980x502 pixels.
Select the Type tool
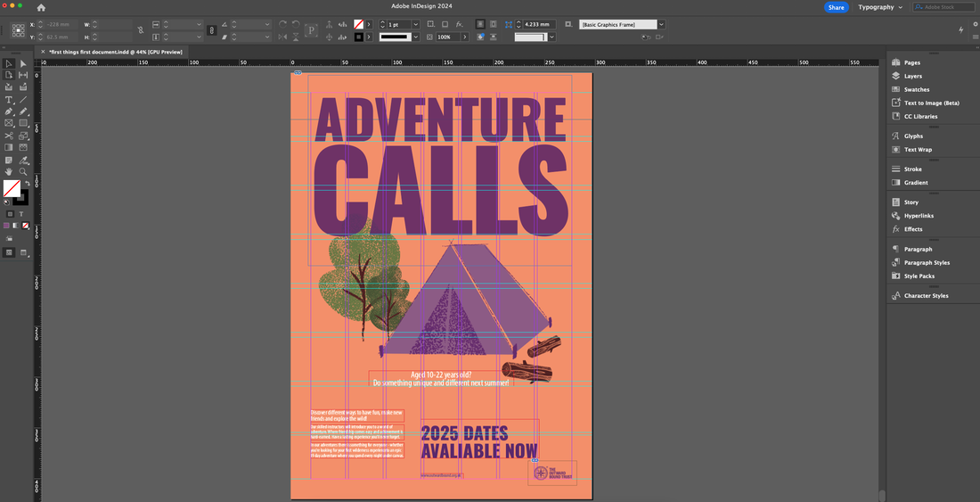click(x=9, y=99)
